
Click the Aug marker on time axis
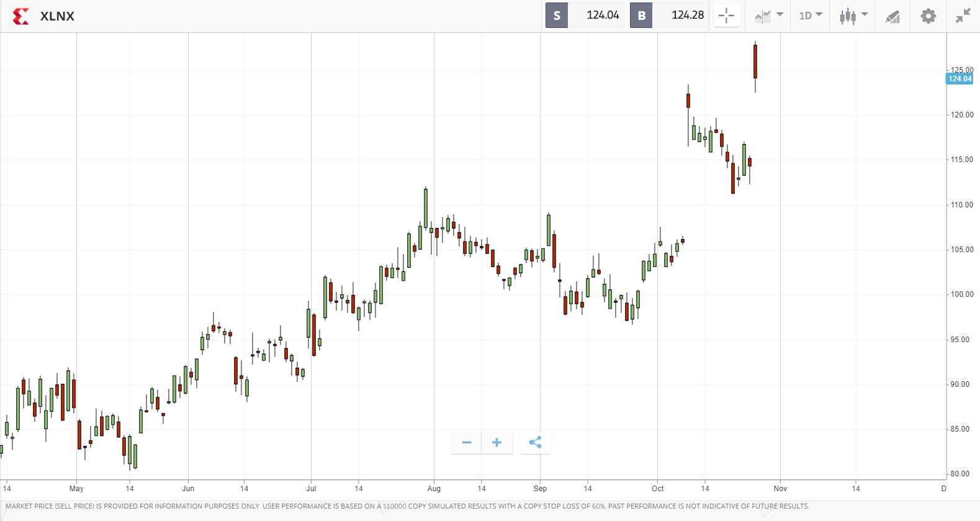tap(434, 489)
